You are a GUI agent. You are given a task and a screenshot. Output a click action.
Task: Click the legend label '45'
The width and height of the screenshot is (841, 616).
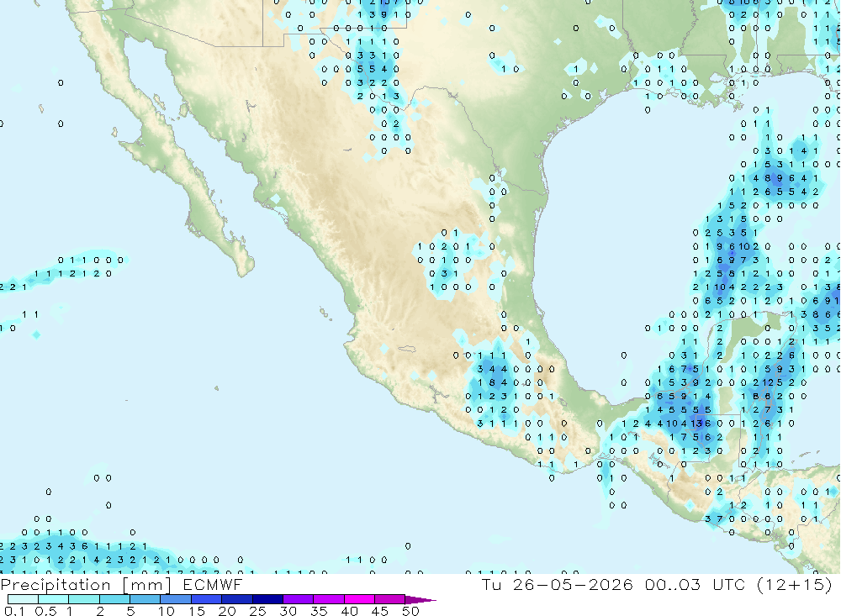(380, 611)
